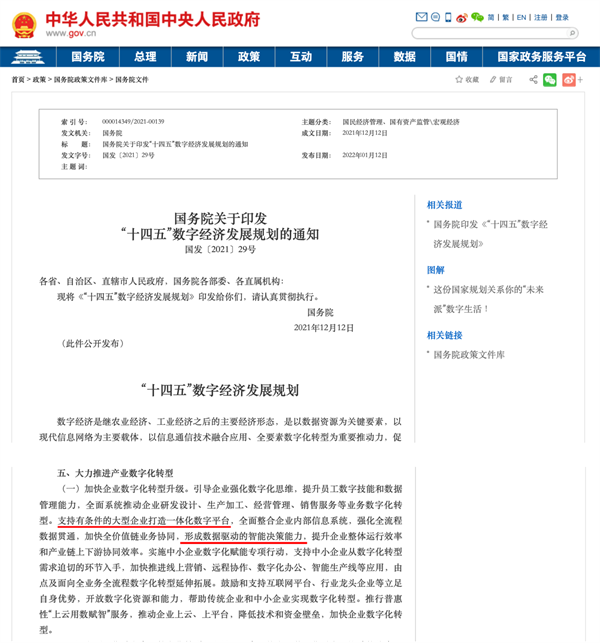Viewport: 600px width, 643px height.
Task: Open 国务院政策文件库 under 相关链接
Action: pyautogui.click(x=469, y=355)
